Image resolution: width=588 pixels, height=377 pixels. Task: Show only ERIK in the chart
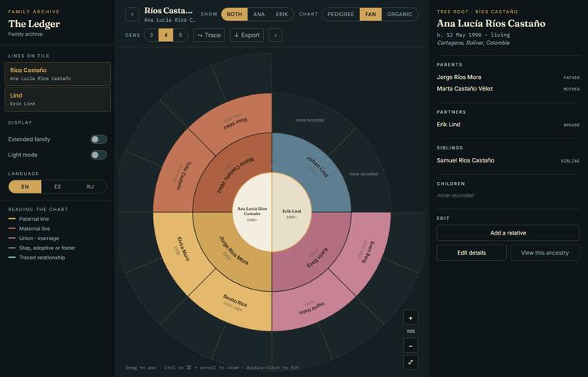tap(282, 14)
